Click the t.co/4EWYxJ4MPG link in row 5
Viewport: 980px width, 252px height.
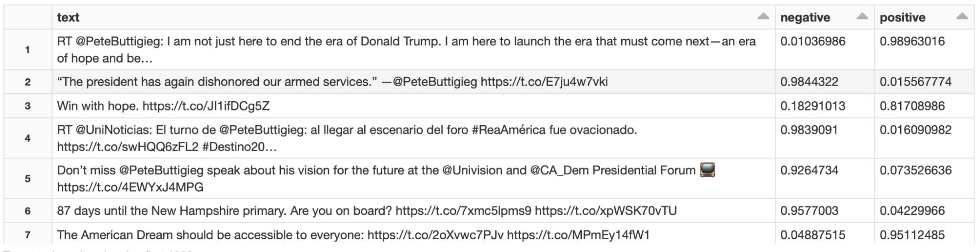130,187
